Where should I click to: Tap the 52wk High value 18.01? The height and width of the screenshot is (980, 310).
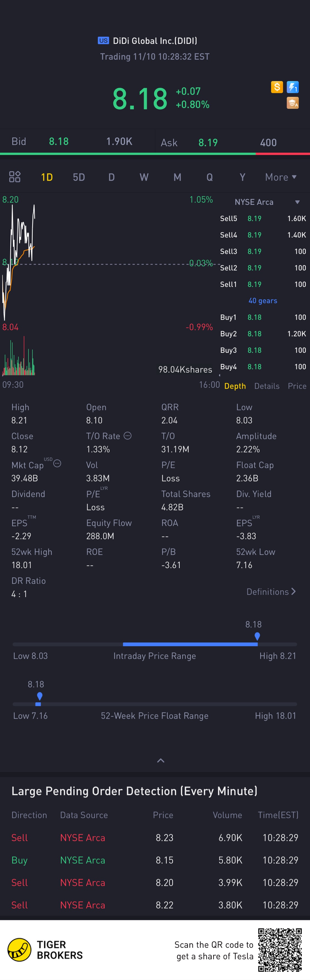click(22, 565)
